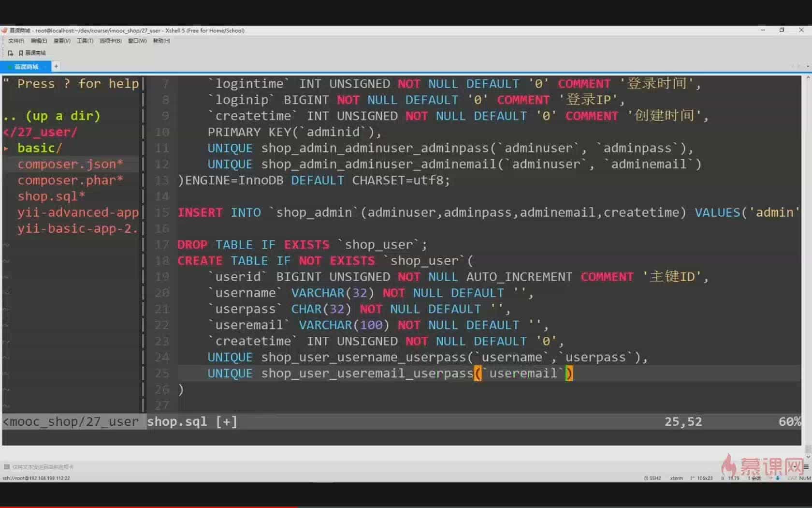Go up a dir in the file tree
Image resolution: width=812 pixels, height=508 pixels.
pos(52,116)
